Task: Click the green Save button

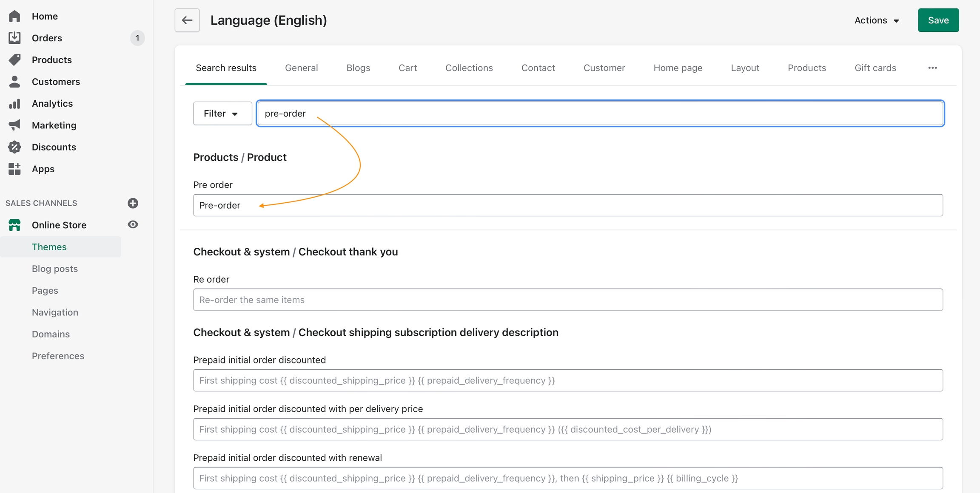Action: 938,20
